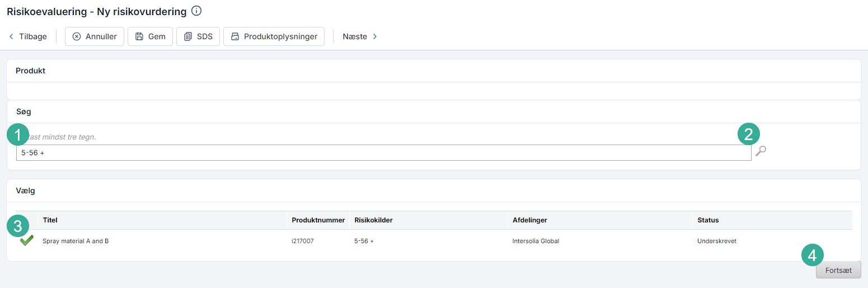Screen dimensions: 868x288
Task: Click the 'Intersolia Global' department cell
Action: [536, 241]
